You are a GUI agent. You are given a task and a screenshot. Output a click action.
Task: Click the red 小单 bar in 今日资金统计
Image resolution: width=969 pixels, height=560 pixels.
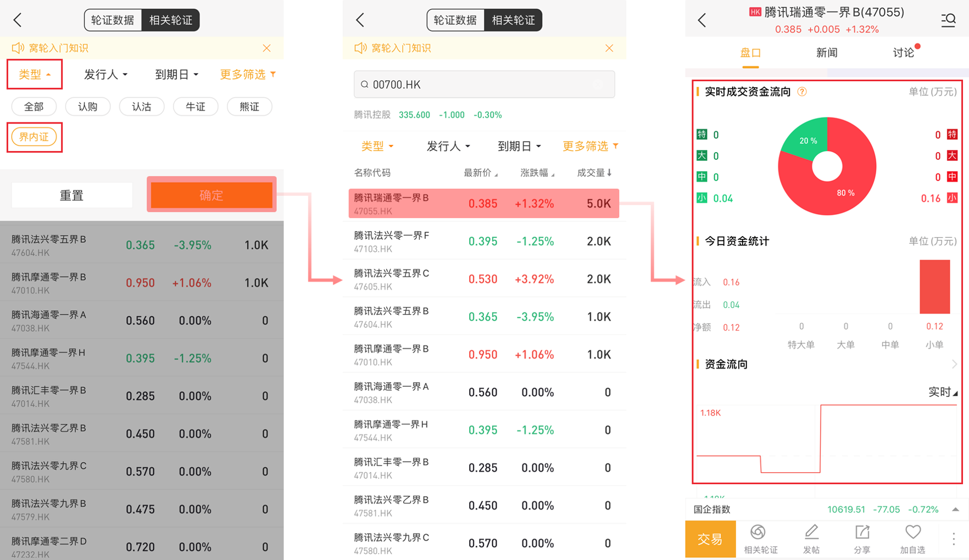click(x=935, y=287)
